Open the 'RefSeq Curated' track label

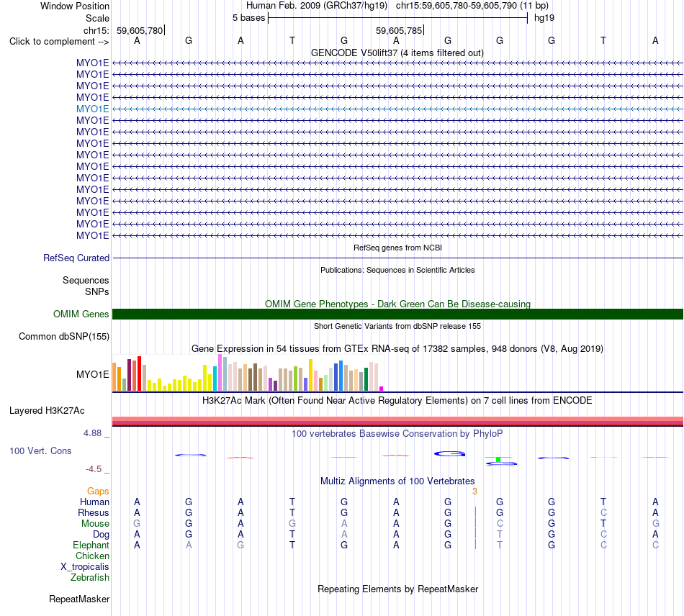coord(76,258)
